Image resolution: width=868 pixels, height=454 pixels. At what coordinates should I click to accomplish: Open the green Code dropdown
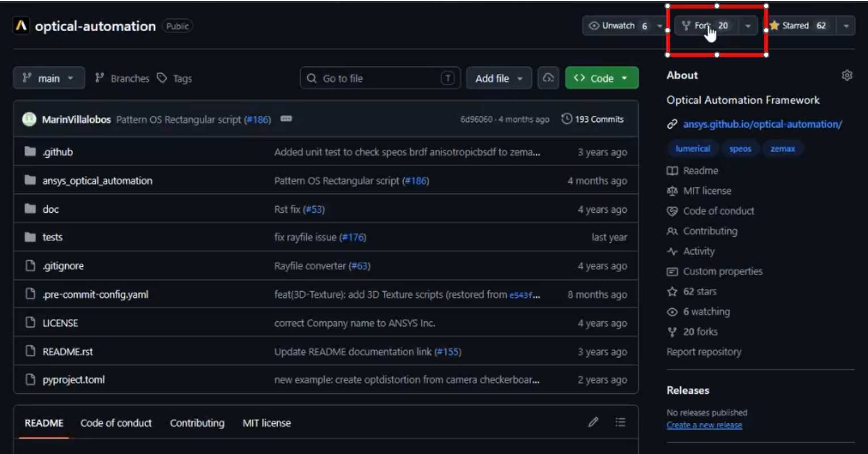[x=602, y=78]
